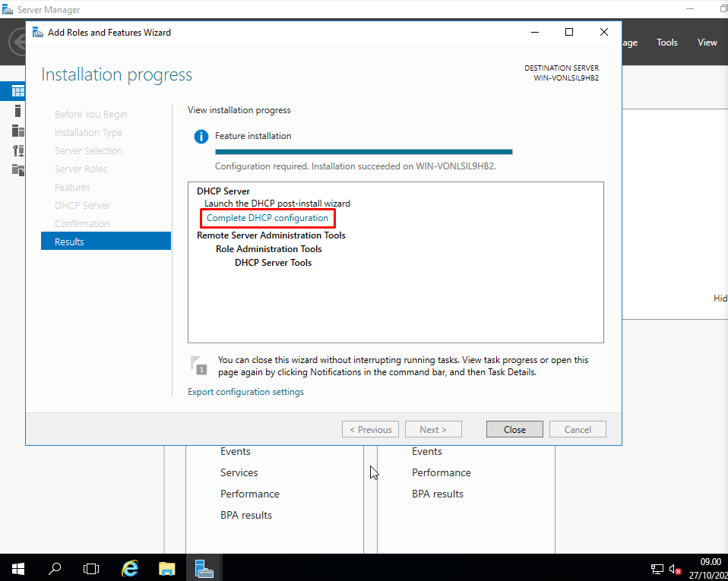
Task: Launch Internet Explorer from taskbar
Action: click(x=130, y=567)
